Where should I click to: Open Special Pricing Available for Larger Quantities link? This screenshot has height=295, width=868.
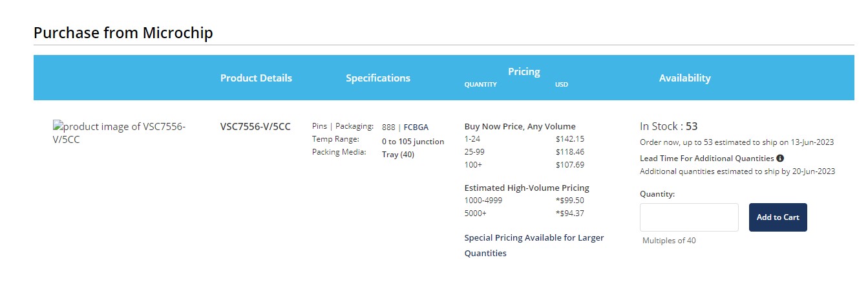click(534, 245)
